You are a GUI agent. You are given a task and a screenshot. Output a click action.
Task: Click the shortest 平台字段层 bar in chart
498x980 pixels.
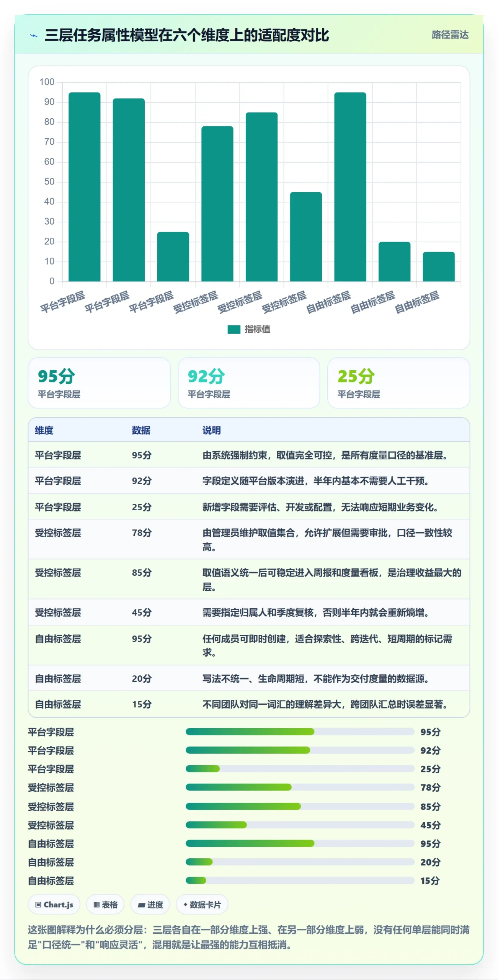[x=173, y=256]
